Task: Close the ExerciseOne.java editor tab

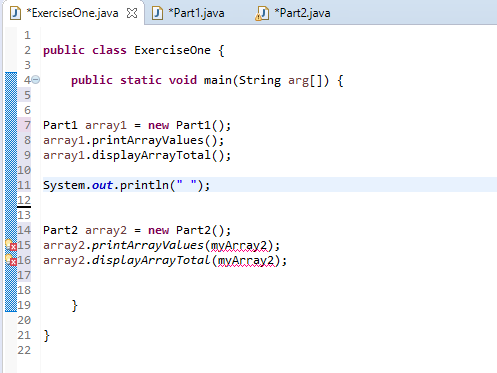Action: click(132, 13)
